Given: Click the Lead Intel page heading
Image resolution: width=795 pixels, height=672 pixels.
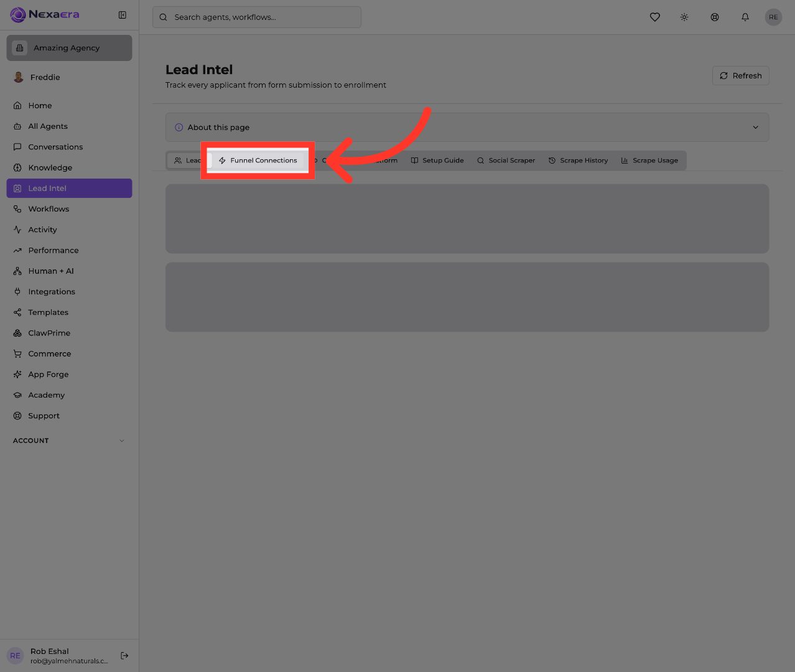Looking at the screenshot, I should [199, 70].
